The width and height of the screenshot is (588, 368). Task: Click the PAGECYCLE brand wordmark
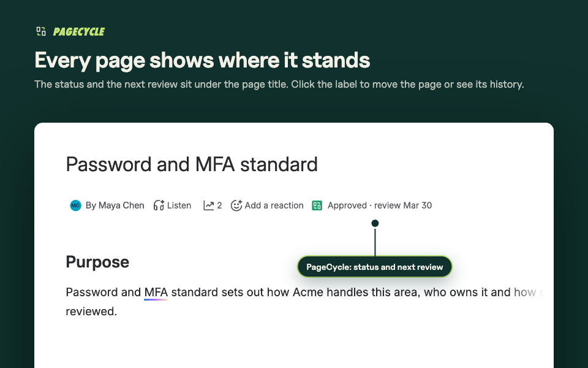coord(79,32)
